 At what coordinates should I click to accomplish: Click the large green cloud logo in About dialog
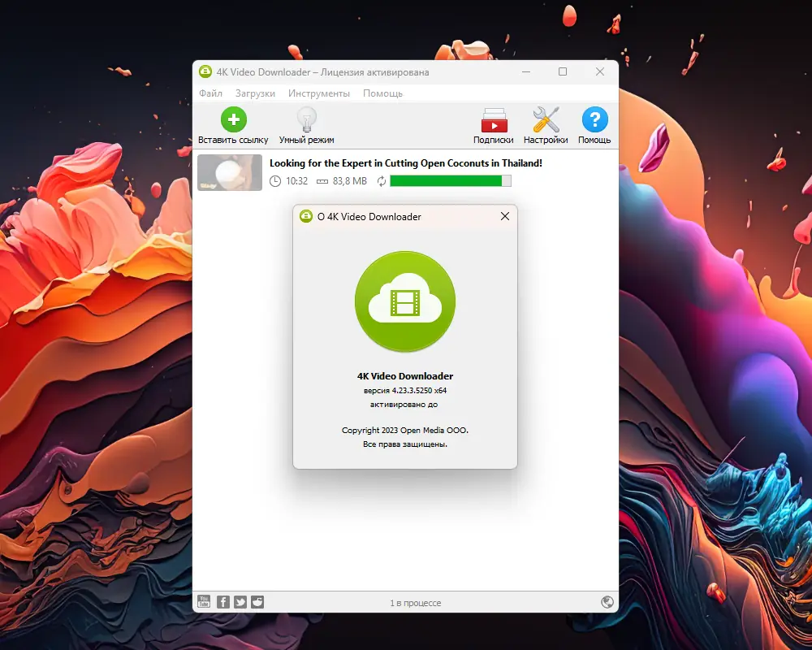pos(405,301)
